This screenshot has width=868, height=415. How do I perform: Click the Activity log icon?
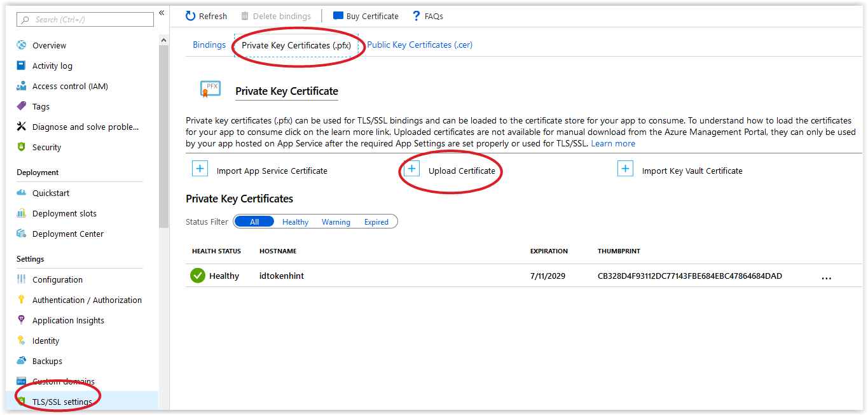click(22, 66)
